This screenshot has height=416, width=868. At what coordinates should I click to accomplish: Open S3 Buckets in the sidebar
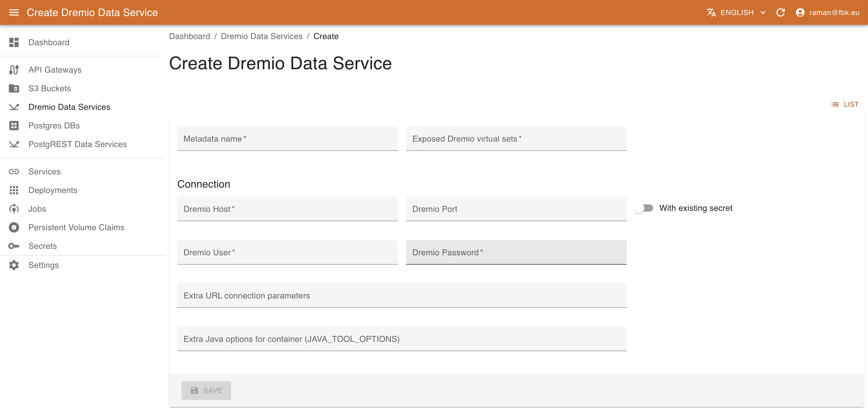tap(82, 88)
